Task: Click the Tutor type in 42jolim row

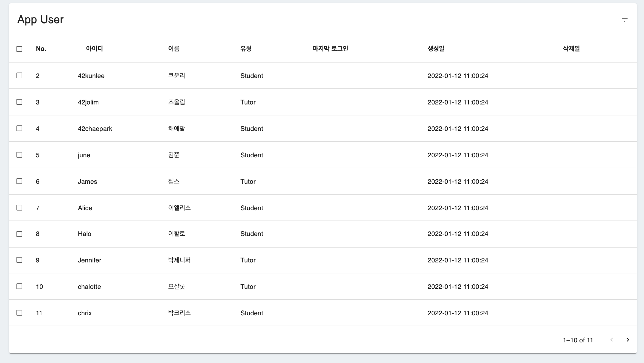Action: click(x=248, y=102)
